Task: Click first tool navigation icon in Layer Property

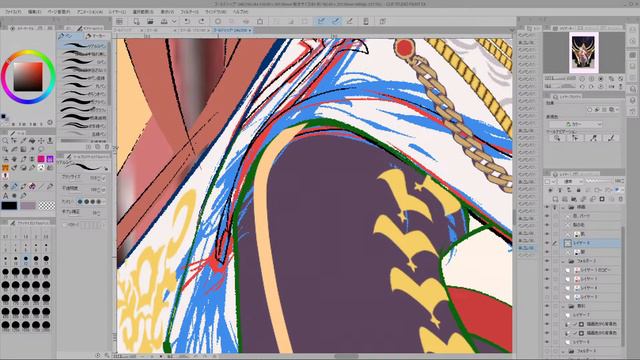Action: tap(557, 138)
